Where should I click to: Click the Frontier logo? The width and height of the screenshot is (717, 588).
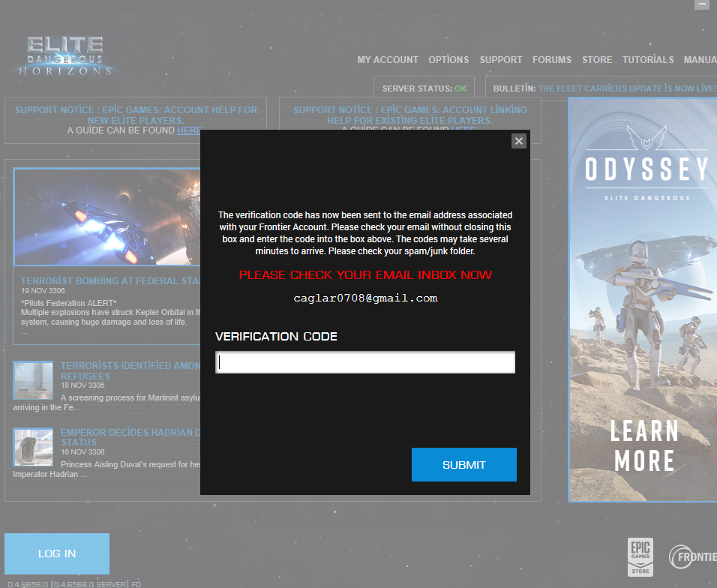[x=693, y=557]
